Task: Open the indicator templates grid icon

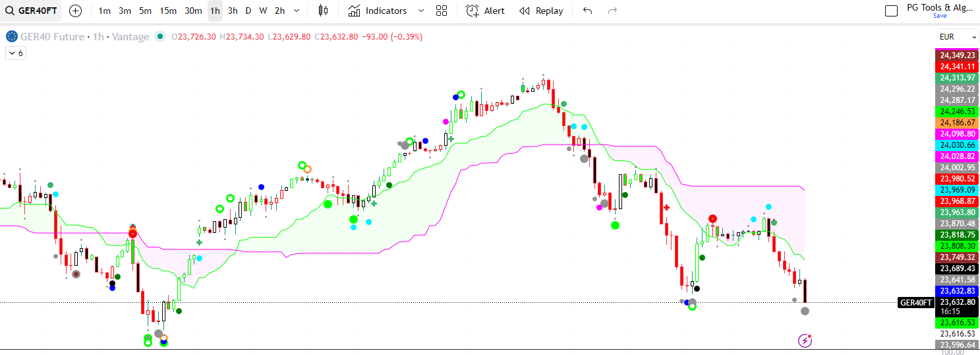Action: click(442, 11)
